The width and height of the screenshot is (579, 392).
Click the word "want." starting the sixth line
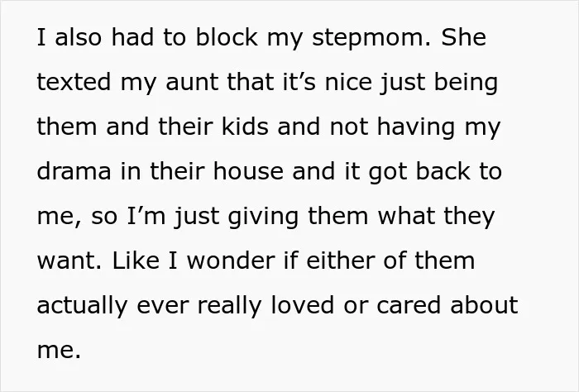[x=69, y=261]
